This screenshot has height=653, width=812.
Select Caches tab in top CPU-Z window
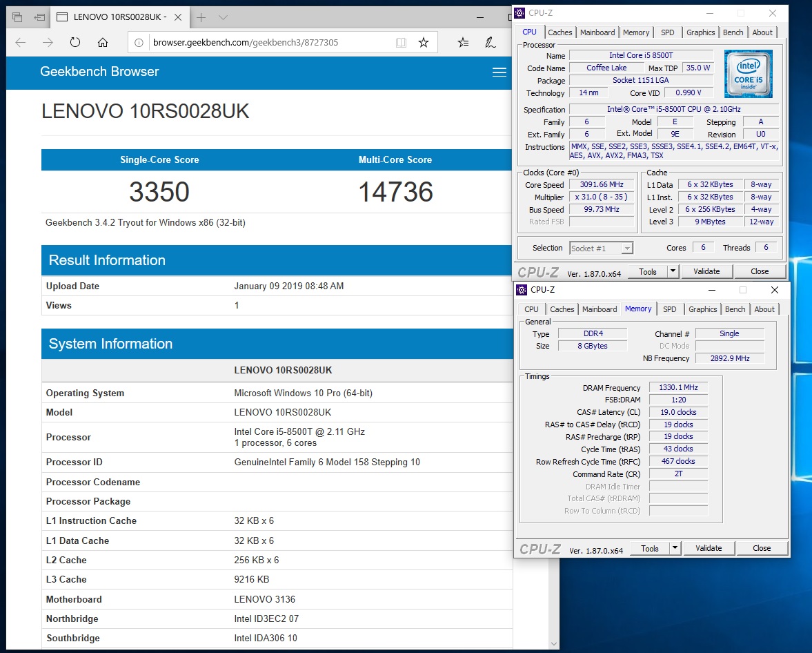[x=560, y=32]
